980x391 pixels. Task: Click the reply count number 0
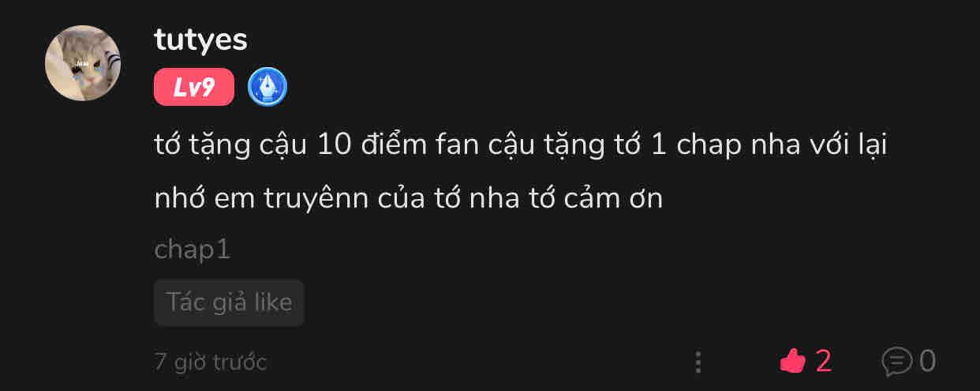coord(927,362)
